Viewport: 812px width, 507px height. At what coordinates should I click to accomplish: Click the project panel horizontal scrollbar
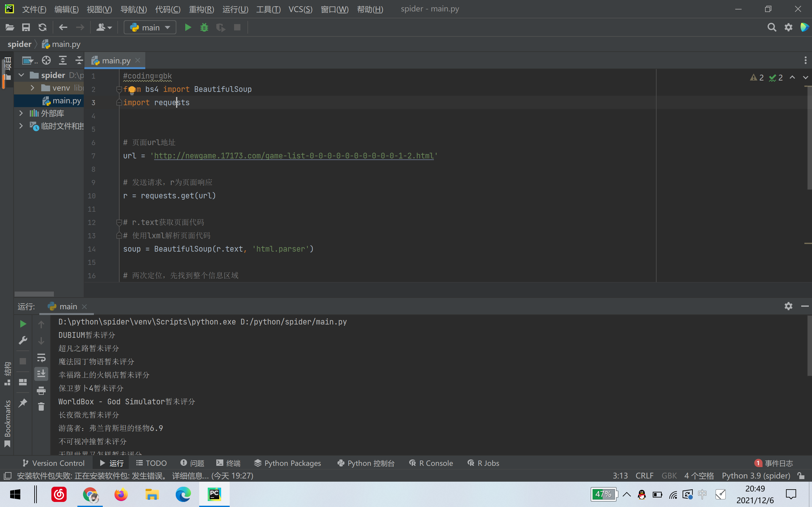click(34, 294)
